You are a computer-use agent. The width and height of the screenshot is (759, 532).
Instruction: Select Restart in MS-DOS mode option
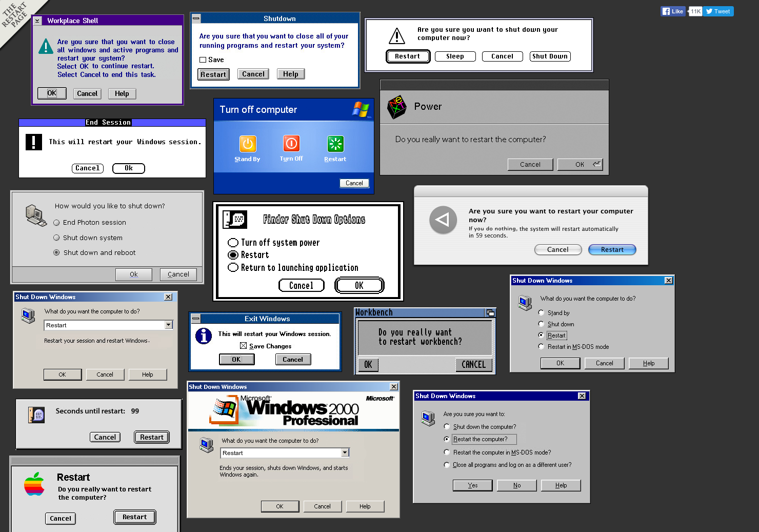coord(541,346)
